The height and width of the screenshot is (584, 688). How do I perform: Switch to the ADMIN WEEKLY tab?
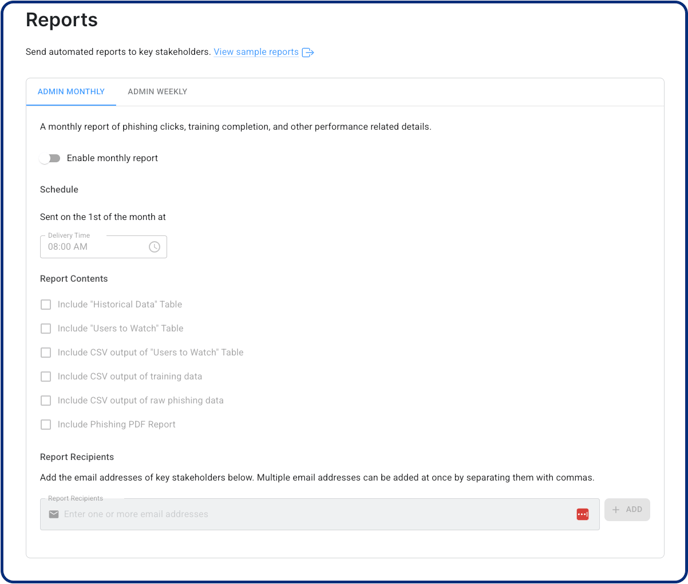click(x=158, y=92)
